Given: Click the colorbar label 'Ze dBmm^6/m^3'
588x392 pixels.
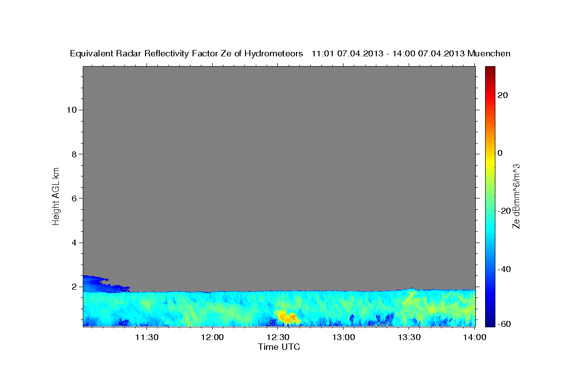Looking at the screenshot, I should pos(516,196).
